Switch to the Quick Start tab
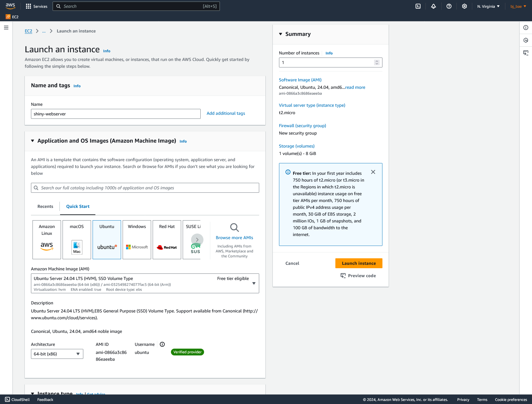 coord(77,206)
